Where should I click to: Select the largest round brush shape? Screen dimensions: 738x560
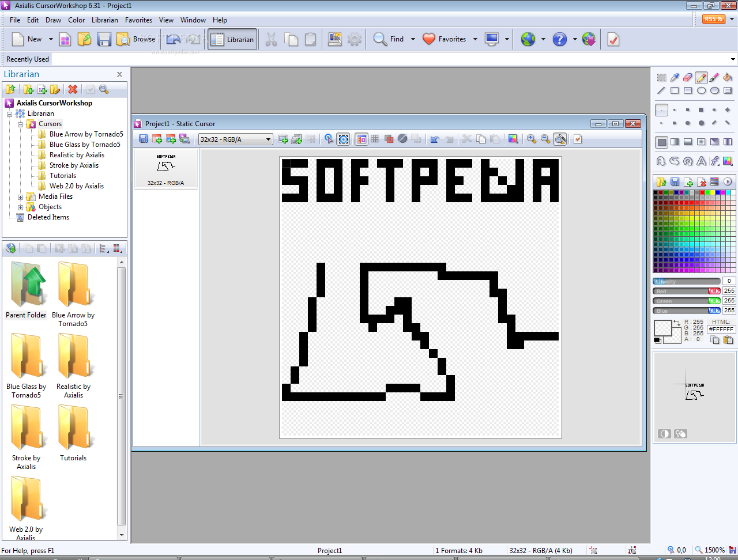click(701, 123)
